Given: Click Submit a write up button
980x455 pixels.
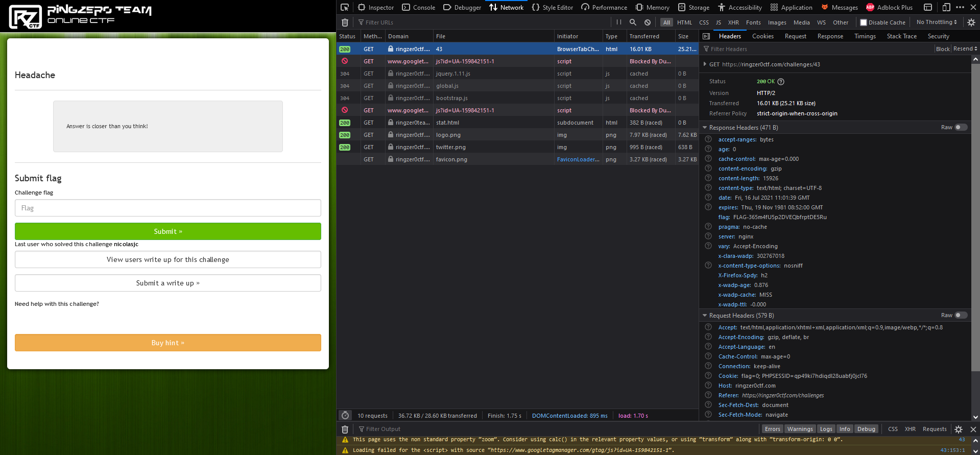Looking at the screenshot, I should [168, 283].
